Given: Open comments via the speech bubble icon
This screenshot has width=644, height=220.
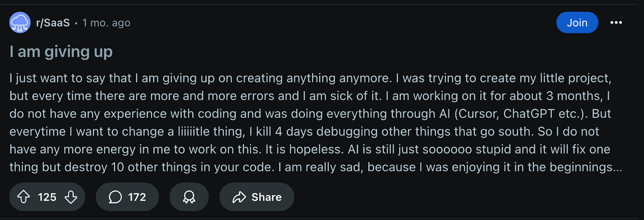Looking at the screenshot, I should [115, 197].
